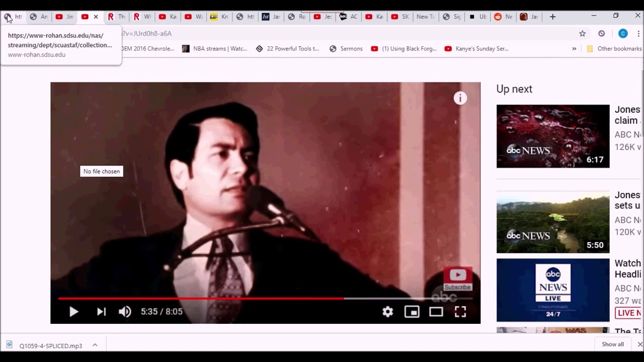Open 2016 Chevrole... bookmark
Image resolution: width=644 pixels, height=362 pixels.
[148, 49]
